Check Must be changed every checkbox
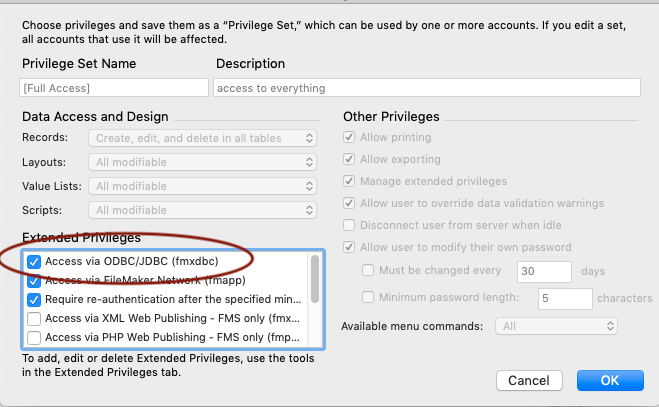 (368, 270)
